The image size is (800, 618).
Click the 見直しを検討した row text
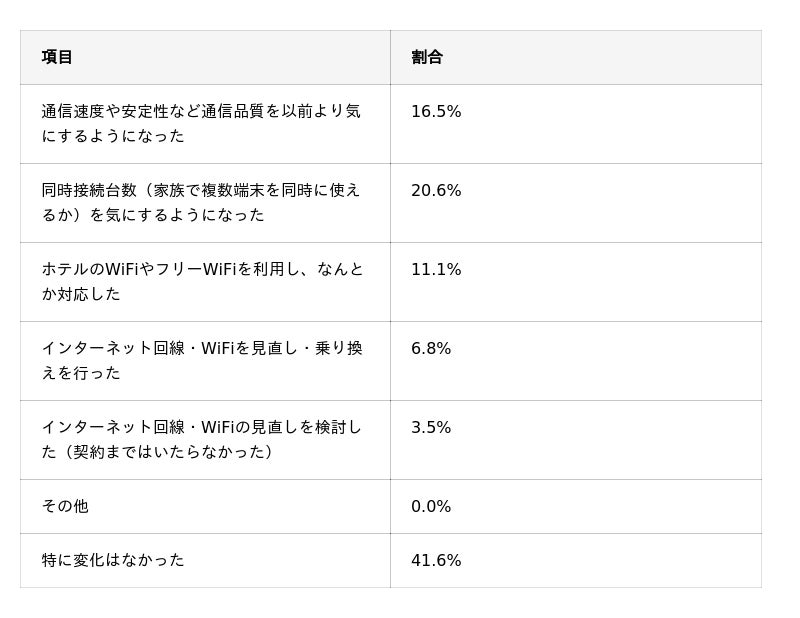pos(201,439)
